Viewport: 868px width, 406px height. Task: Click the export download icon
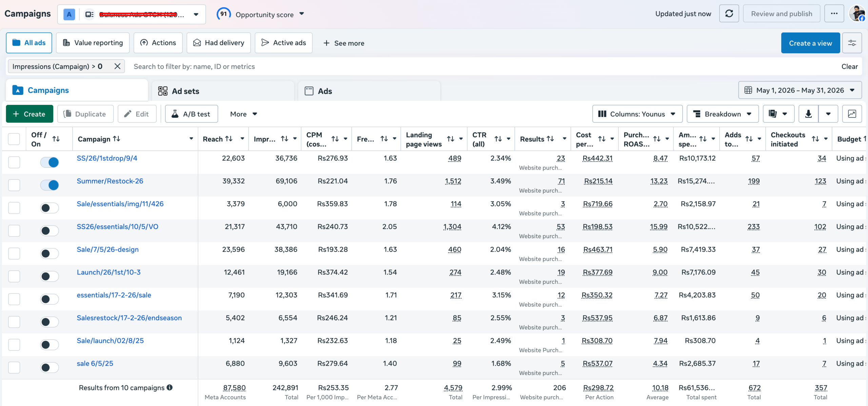point(809,114)
